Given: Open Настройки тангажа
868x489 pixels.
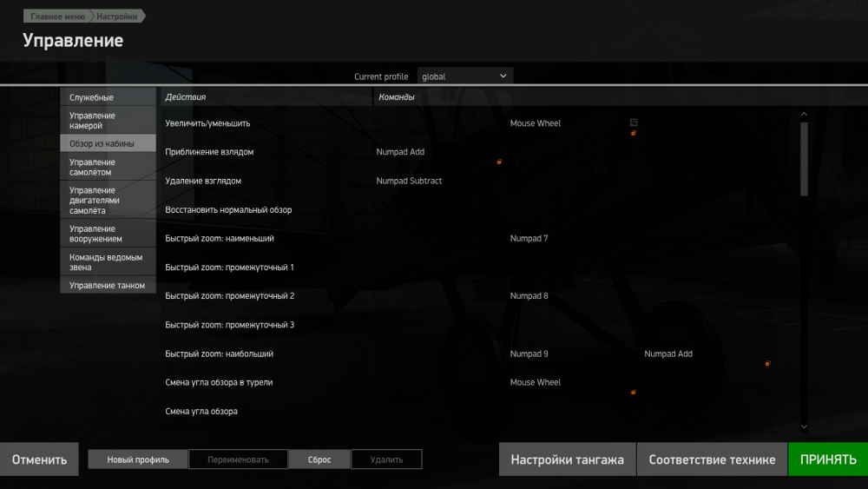Looking at the screenshot, I should [x=568, y=459].
